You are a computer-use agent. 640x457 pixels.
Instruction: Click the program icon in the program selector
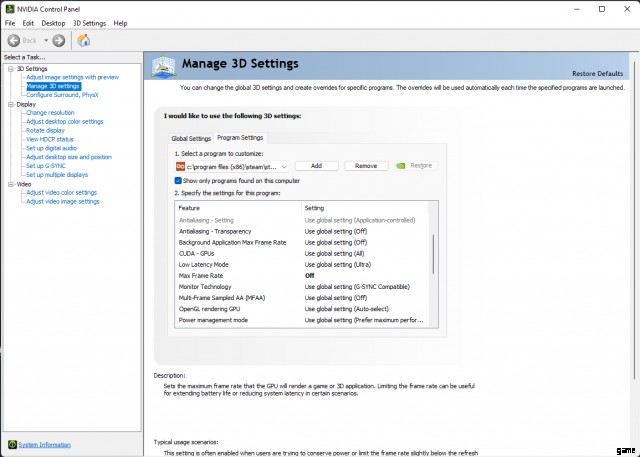[180, 166]
